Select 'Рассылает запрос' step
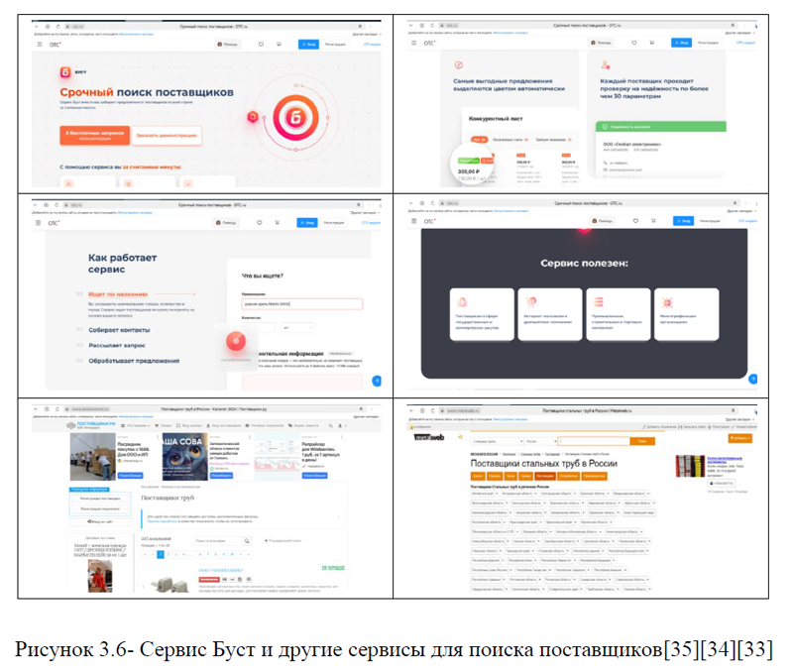The image size is (793, 672). 118,345
